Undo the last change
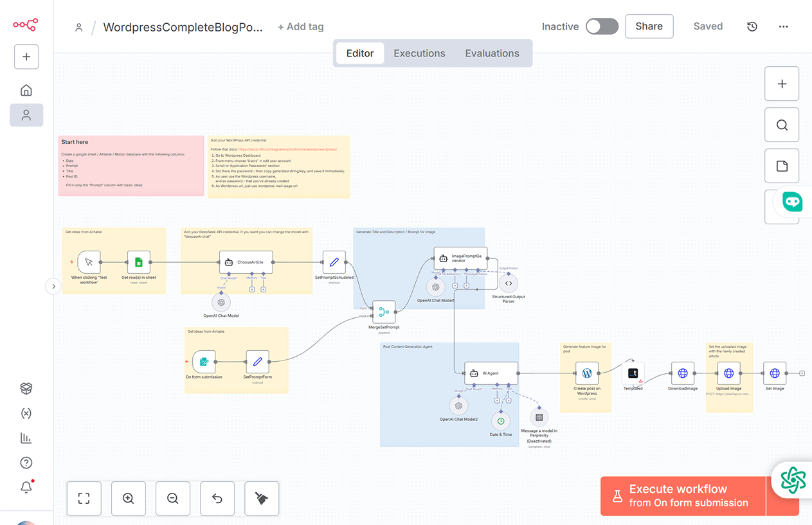This screenshot has width=812, height=525. [217, 498]
